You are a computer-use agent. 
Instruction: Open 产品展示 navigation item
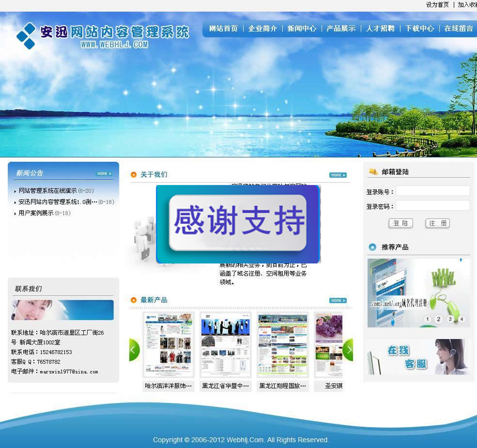341,29
